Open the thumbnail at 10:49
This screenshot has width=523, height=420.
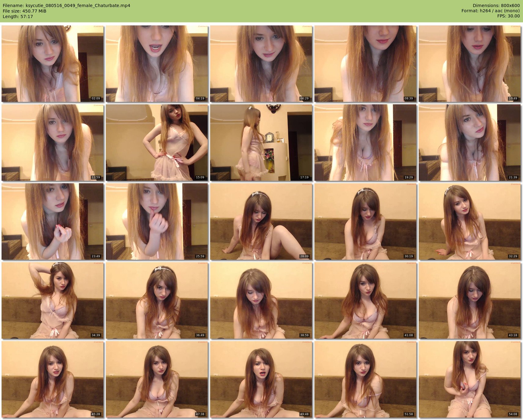coord(469,64)
